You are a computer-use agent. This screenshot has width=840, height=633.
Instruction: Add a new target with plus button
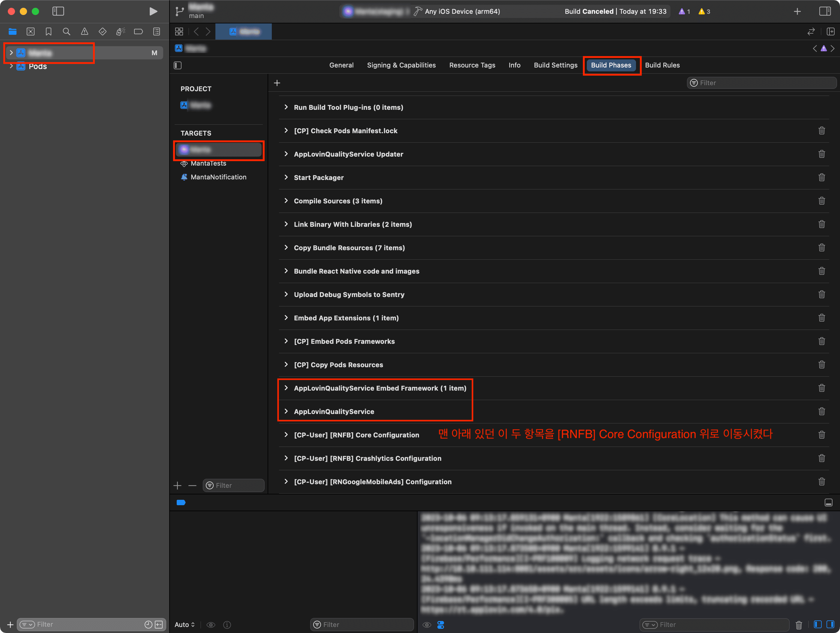coord(177,485)
